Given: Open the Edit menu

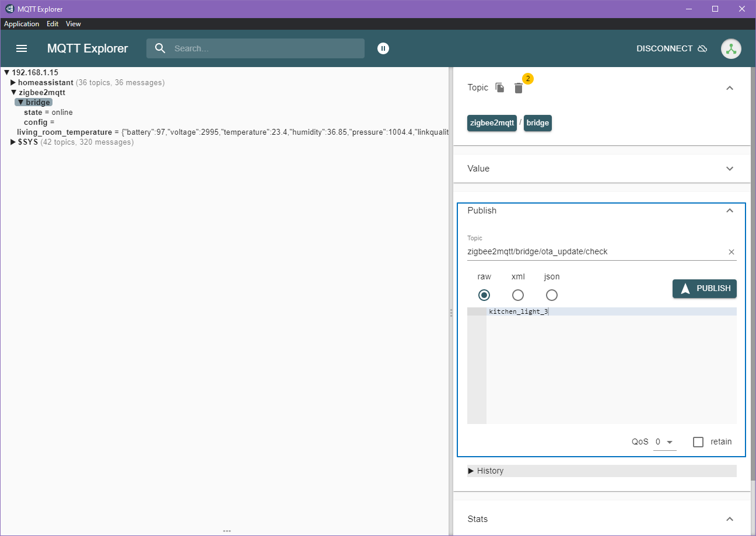Looking at the screenshot, I should 52,24.
